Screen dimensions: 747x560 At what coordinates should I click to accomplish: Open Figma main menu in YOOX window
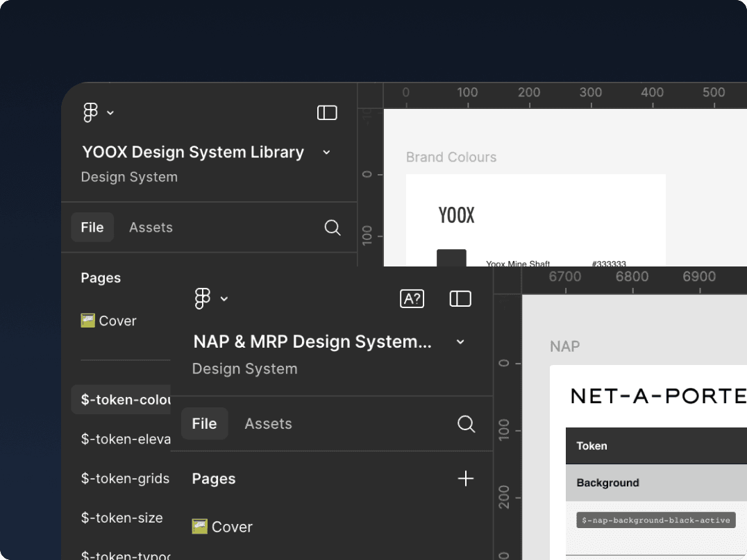tap(90, 113)
